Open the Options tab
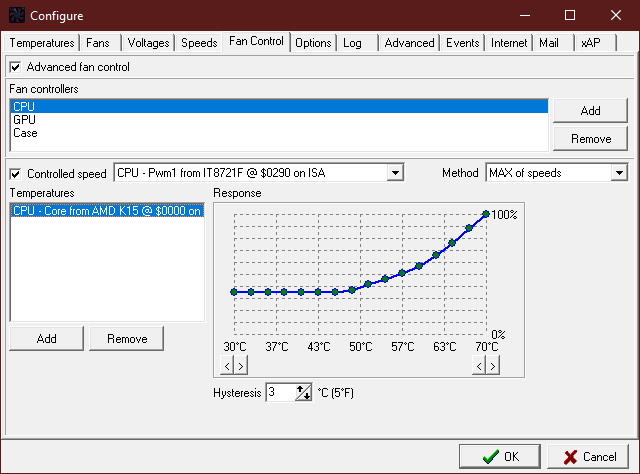The image size is (640, 474). click(x=313, y=43)
